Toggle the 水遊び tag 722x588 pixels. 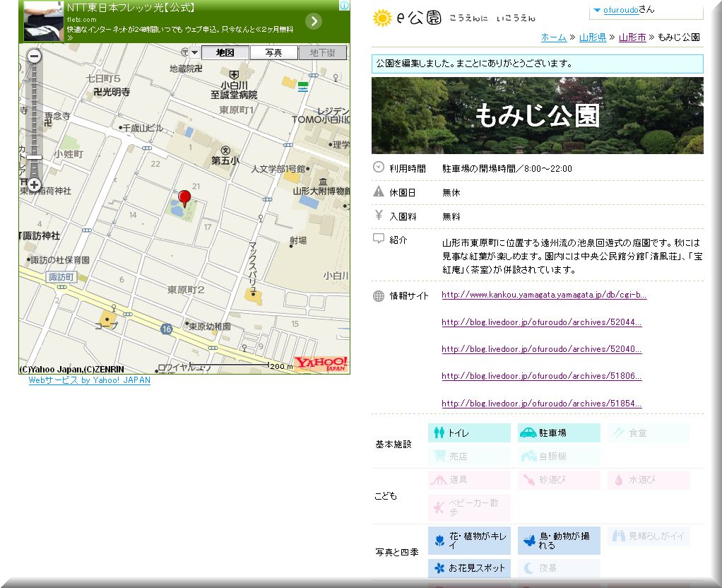(x=649, y=480)
